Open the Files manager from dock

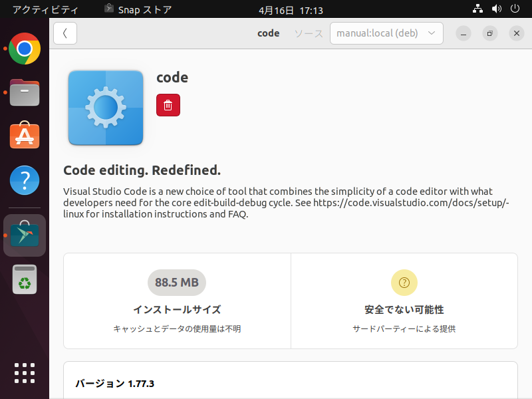point(25,92)
